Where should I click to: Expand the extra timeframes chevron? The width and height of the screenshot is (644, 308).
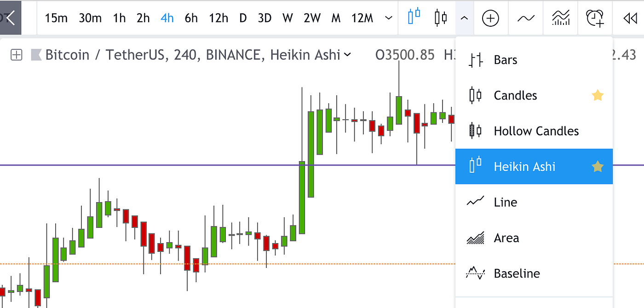coord(388,18)
